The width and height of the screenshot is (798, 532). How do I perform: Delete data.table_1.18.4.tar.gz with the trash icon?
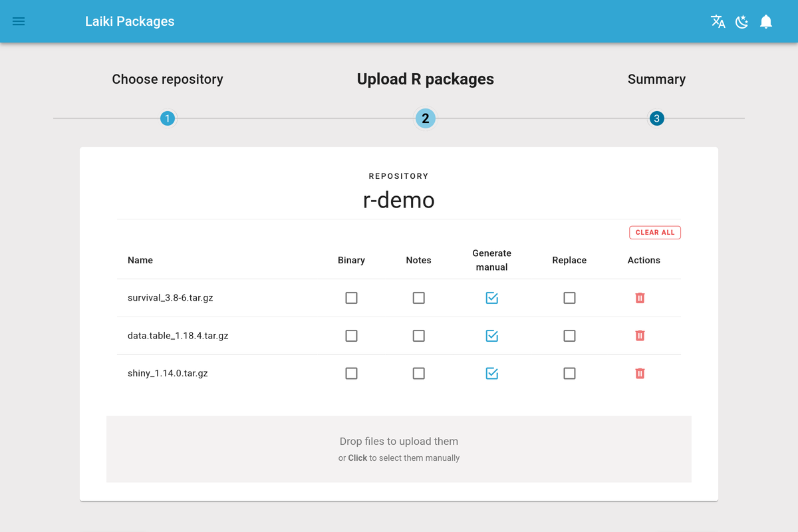click(640, 336)
